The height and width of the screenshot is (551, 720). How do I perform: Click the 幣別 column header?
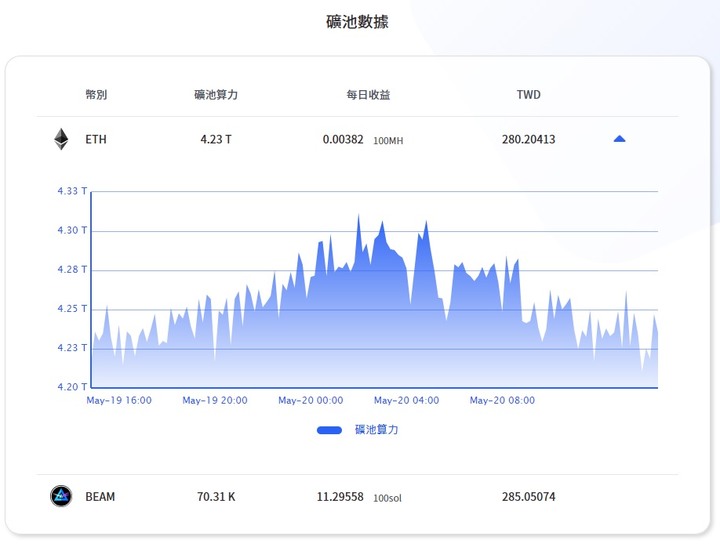click(96, 95)
